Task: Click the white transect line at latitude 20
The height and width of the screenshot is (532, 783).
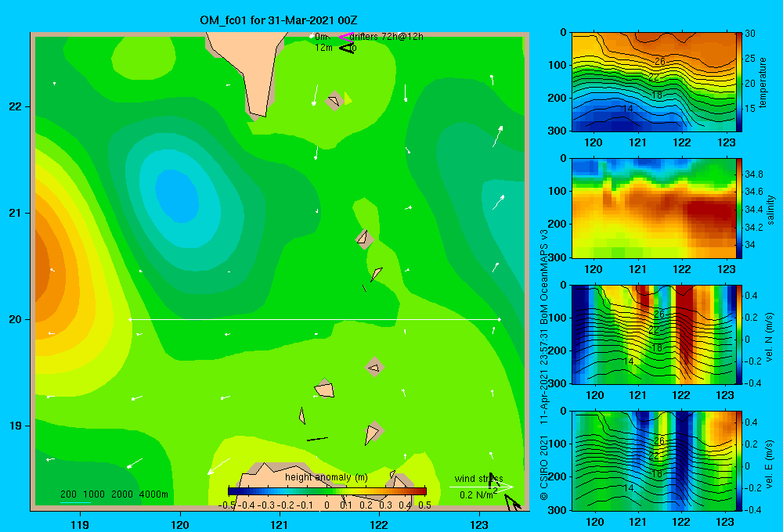Action: click(315, 319)
